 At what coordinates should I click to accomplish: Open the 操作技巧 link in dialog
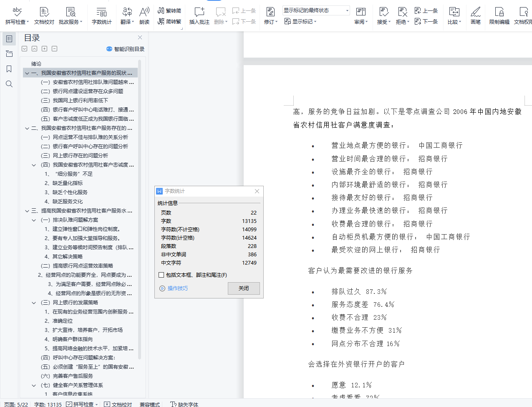174,288
